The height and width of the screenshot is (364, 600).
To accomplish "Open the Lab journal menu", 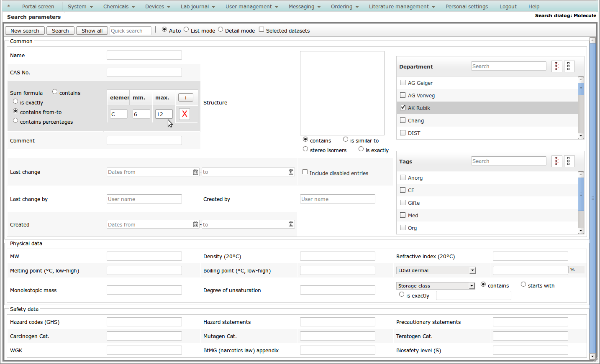I will pyautogui.click(x=197, y=7).
